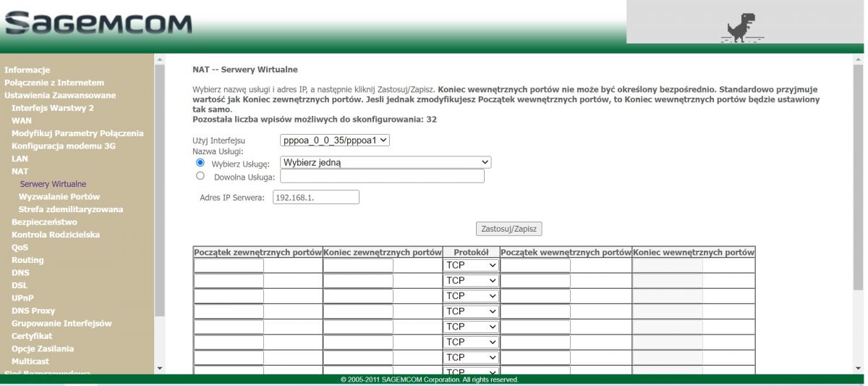The width and height of the screenshot is (868, 386).
Task: Click the Protokół column header
Action: point(471,252)
